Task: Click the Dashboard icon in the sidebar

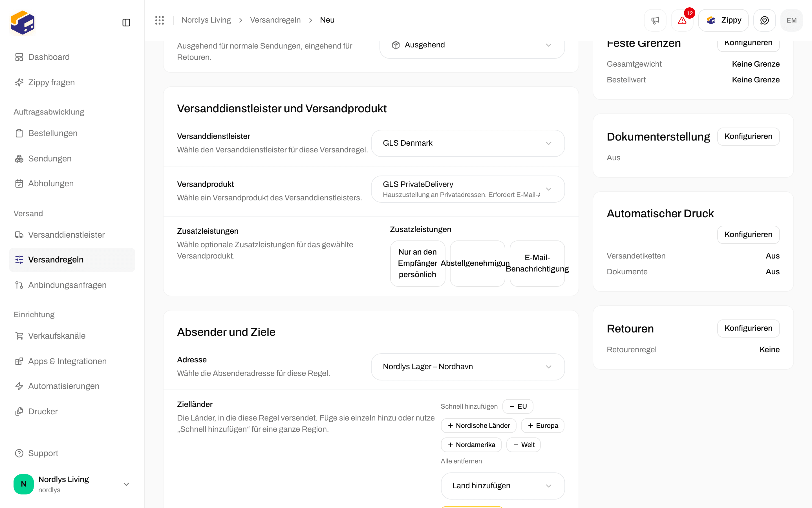Action: pyautogui.click(x=19, y=57)
